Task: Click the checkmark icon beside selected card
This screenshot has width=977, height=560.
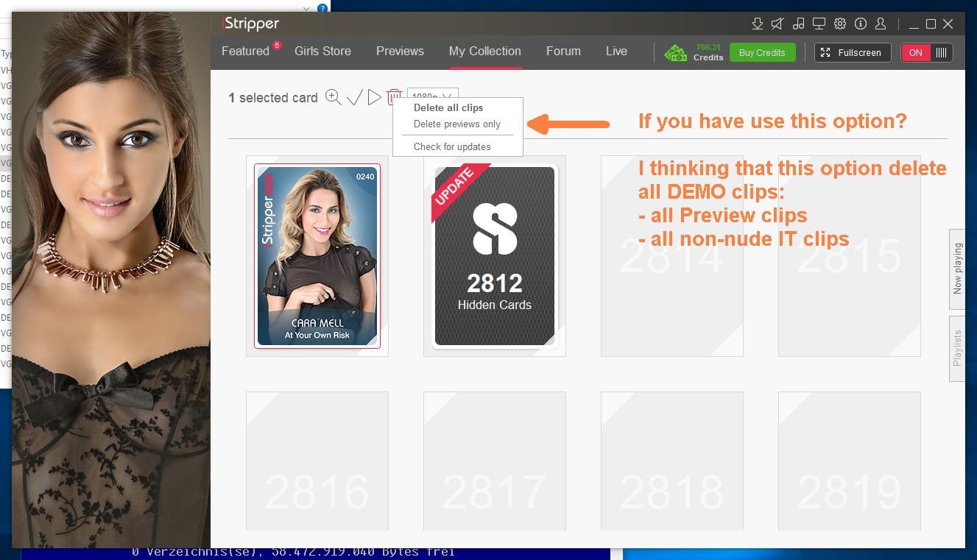Action: [x=355, y=97]
